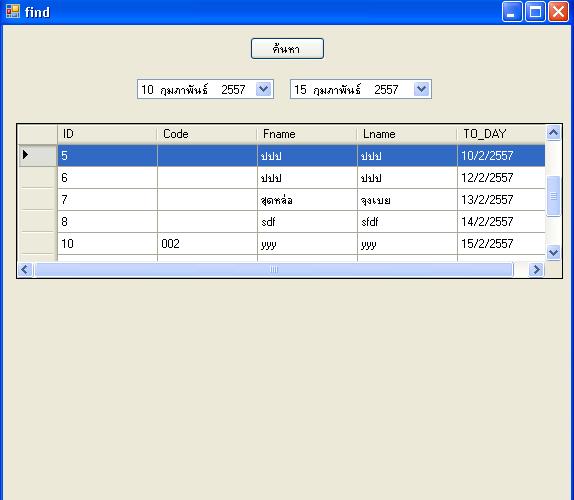Select year 2557 in end date field
This screenshot has height=500, width=574.
[x=386, y=90]
